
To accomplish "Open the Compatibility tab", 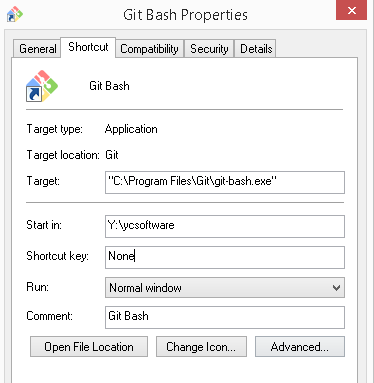I will [x=149, y=49].
